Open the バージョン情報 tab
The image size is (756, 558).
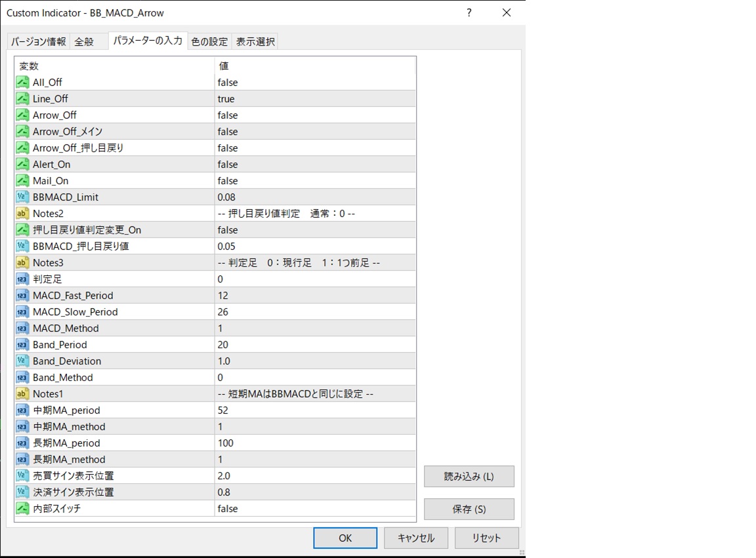click(x=39, y=41)
